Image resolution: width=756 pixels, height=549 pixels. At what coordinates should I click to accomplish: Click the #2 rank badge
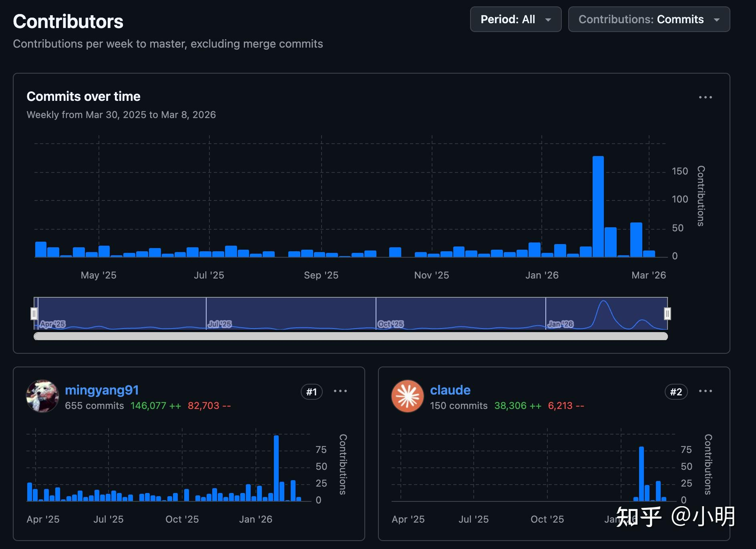(x=676, y=392)
